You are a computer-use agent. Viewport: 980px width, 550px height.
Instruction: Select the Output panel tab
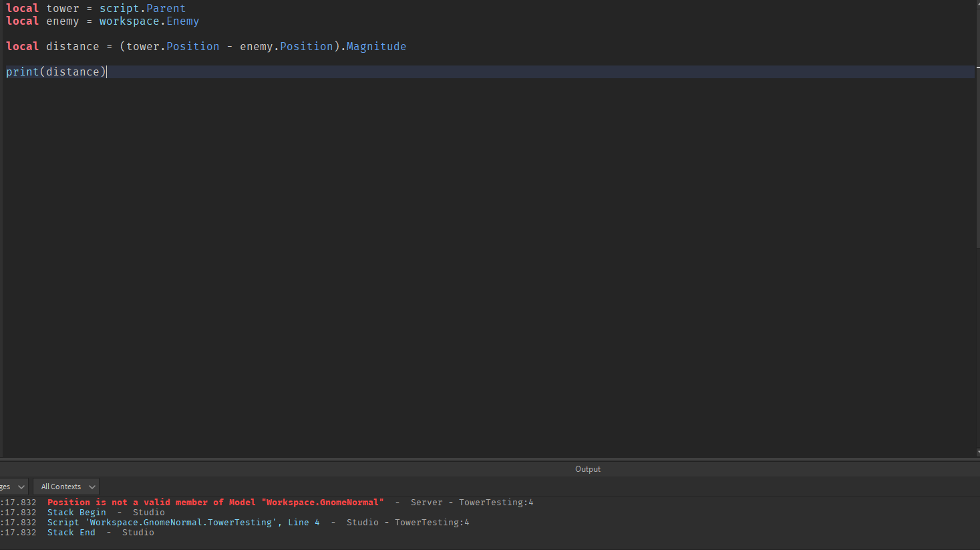587,468
